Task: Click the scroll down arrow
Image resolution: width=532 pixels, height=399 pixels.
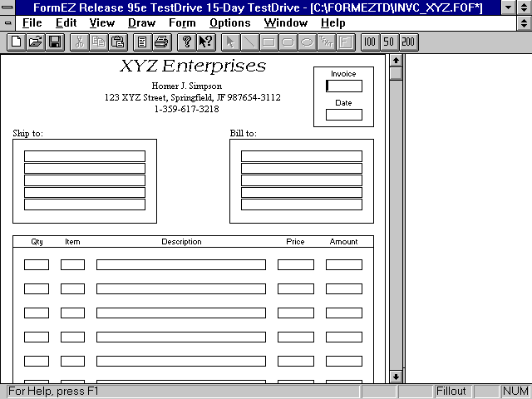Action: click(x=396, y=377)
